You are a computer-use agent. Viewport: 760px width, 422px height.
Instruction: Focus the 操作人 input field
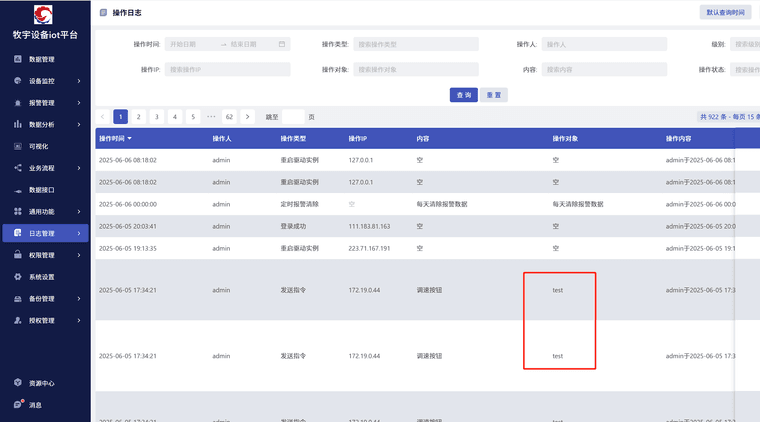(604, 44)
